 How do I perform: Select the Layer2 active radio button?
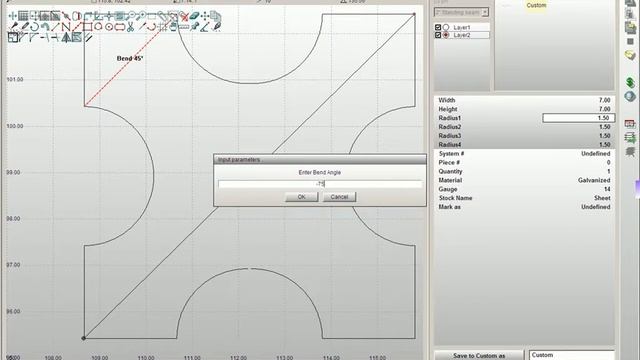point(446,35)
